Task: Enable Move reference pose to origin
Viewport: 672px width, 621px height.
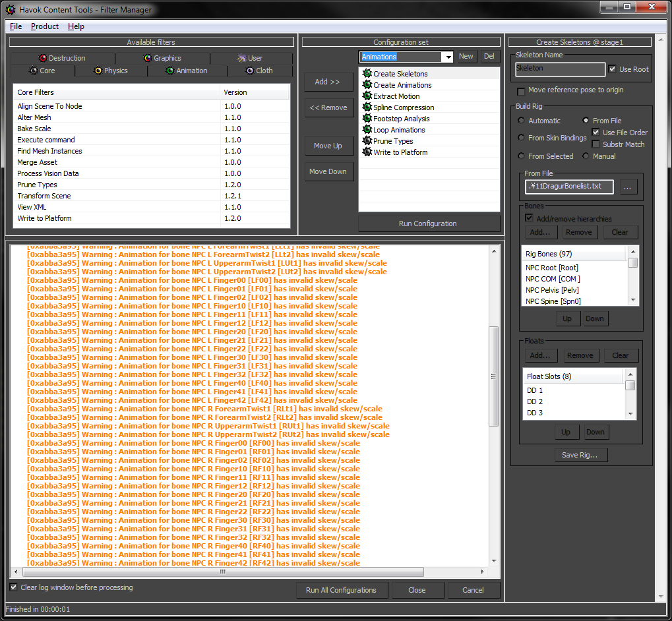Action: click(x=521, y=91)
